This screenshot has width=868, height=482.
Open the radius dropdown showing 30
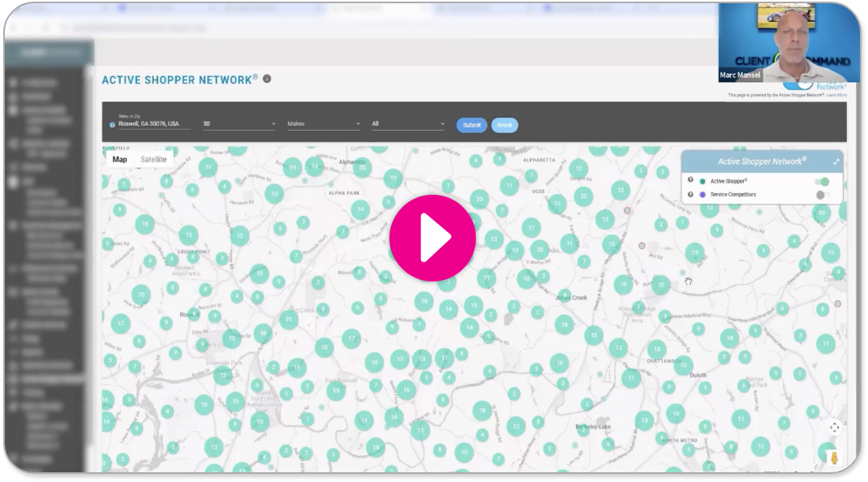click(238, 124)
